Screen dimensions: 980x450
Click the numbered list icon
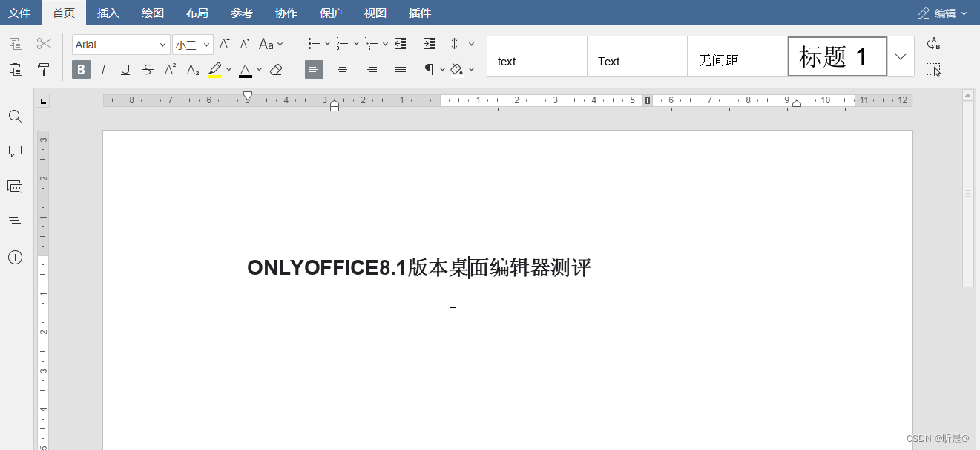point(342,44)
